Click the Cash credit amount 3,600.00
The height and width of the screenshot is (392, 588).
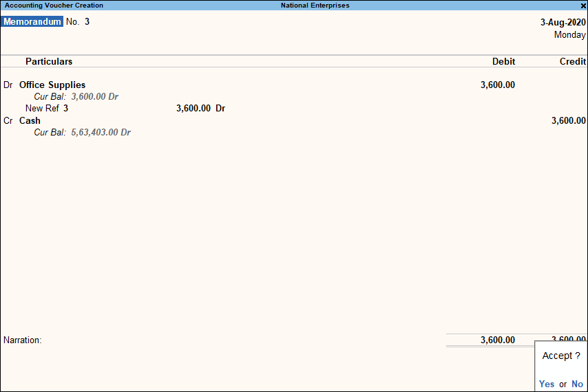pos(569,120)
